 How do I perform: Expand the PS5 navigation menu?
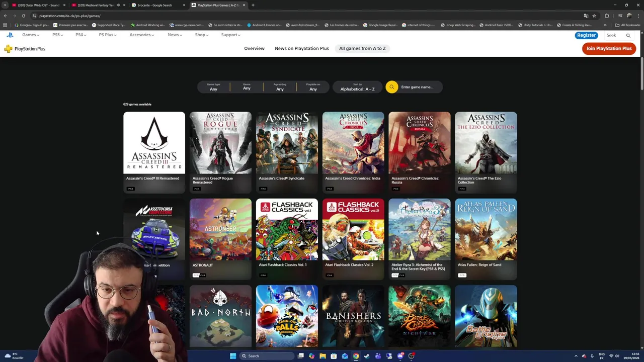(x=57, y=35)
